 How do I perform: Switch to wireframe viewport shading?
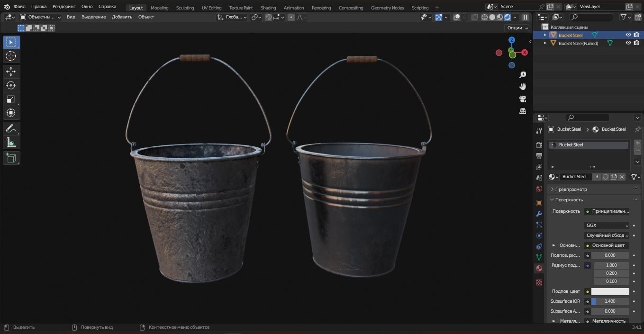coord(485,17)
